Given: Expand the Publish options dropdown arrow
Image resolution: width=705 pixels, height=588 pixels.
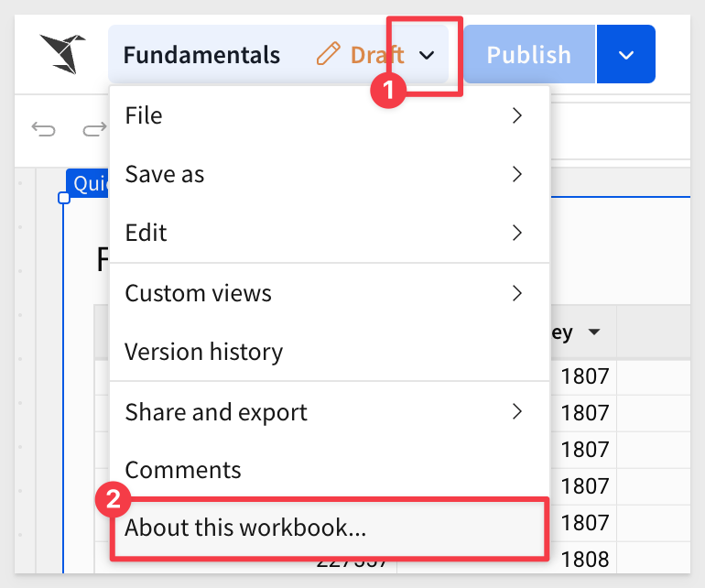Looking at the screenshot, I should coord(626,54).
